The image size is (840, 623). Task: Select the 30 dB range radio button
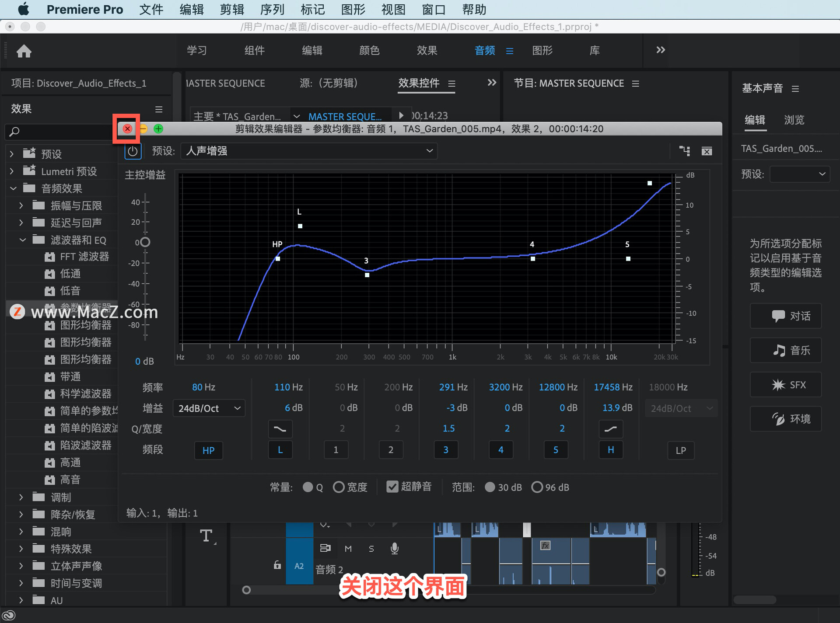(x=490, y=487)
